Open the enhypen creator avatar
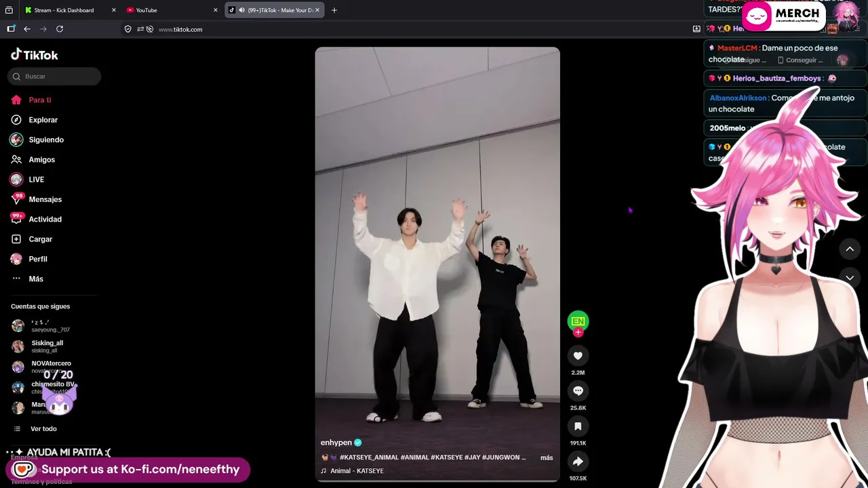This screenshot has width=868, height=488. [x=578, y=321]
